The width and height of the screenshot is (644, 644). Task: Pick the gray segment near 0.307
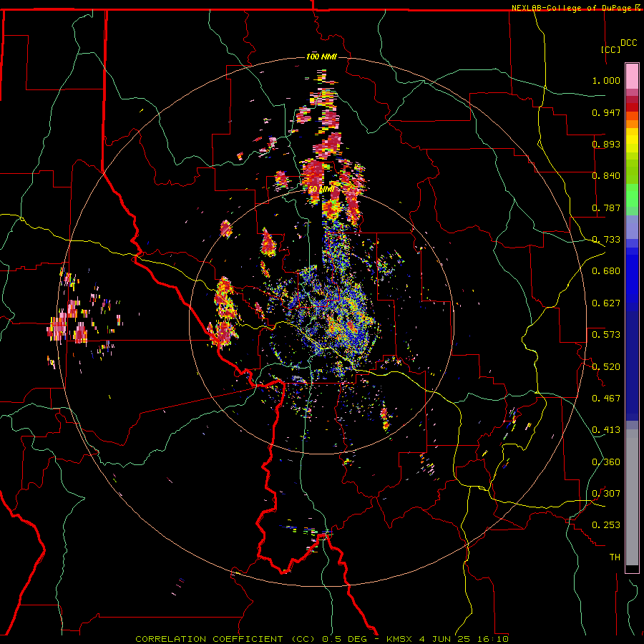tap(632, 497)
